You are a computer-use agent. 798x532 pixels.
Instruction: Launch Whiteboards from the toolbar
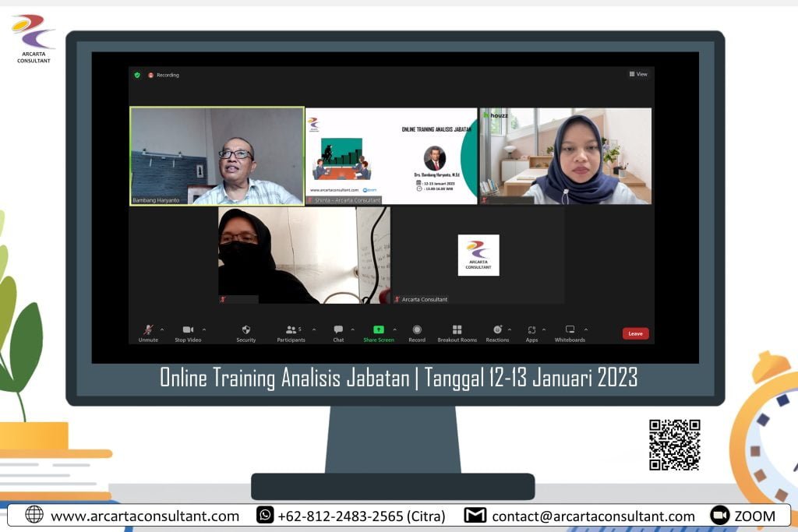[570, 330]
